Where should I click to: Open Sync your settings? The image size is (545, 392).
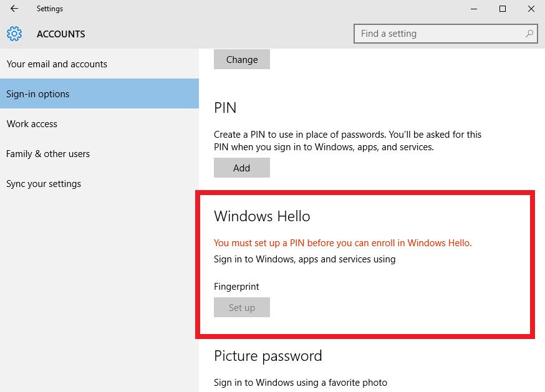pos(99,183)
